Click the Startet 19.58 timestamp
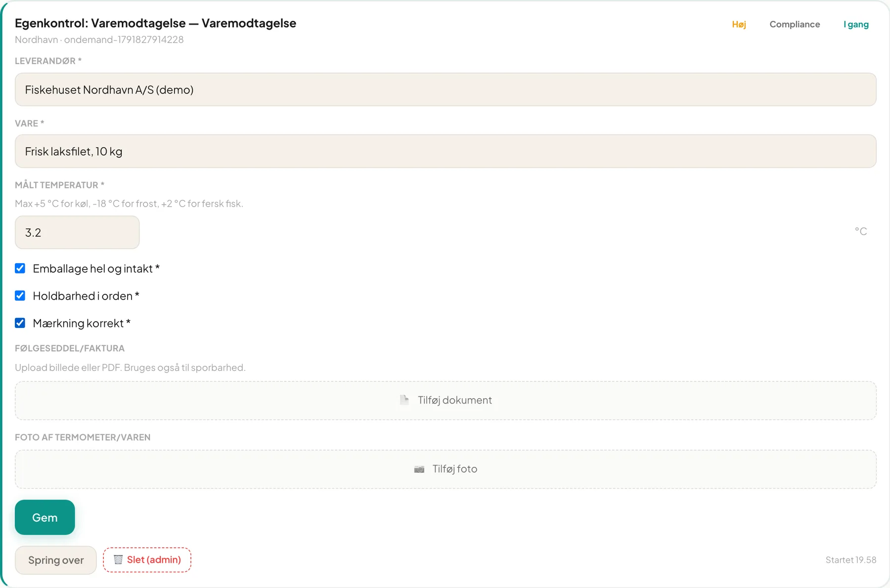Image resolution: width=890 pixels, height=588 pixels. [850, 560]
